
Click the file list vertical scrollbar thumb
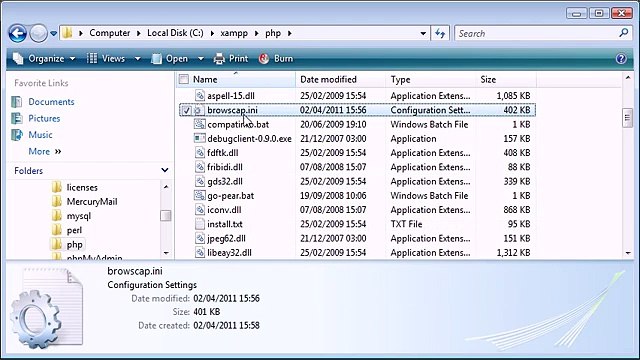coord(627,118)
